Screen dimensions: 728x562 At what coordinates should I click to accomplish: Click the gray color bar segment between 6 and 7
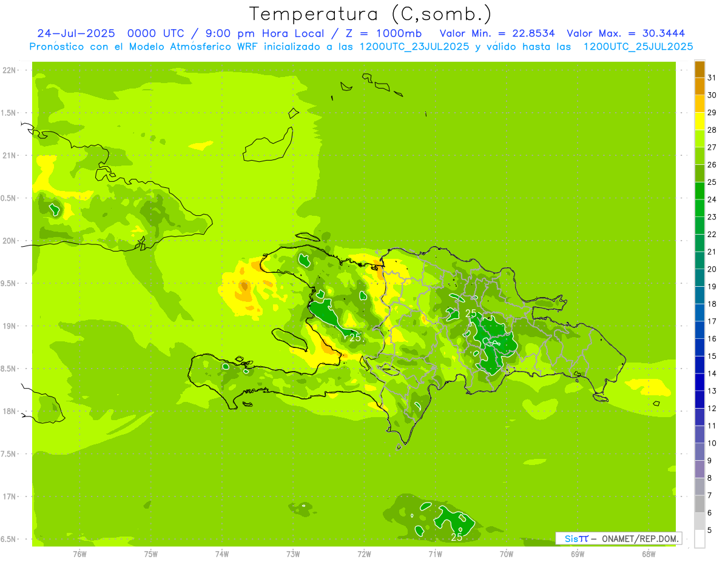699,504
